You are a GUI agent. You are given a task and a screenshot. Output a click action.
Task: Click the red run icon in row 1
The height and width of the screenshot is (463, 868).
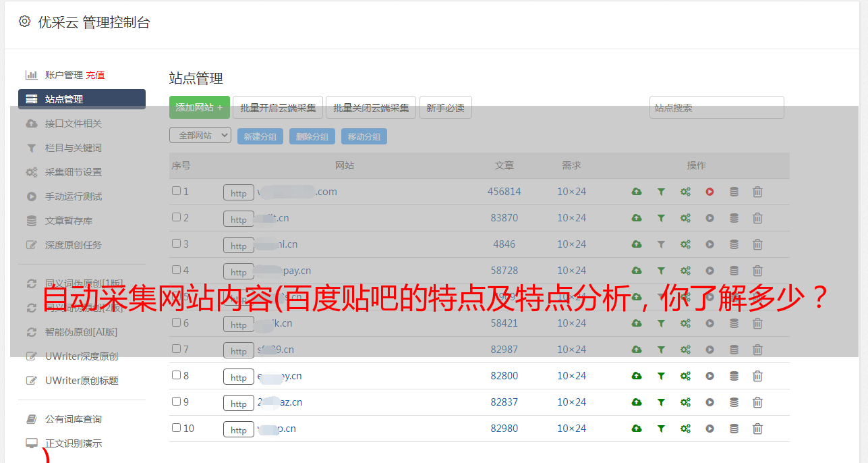[x=710, y=192]
